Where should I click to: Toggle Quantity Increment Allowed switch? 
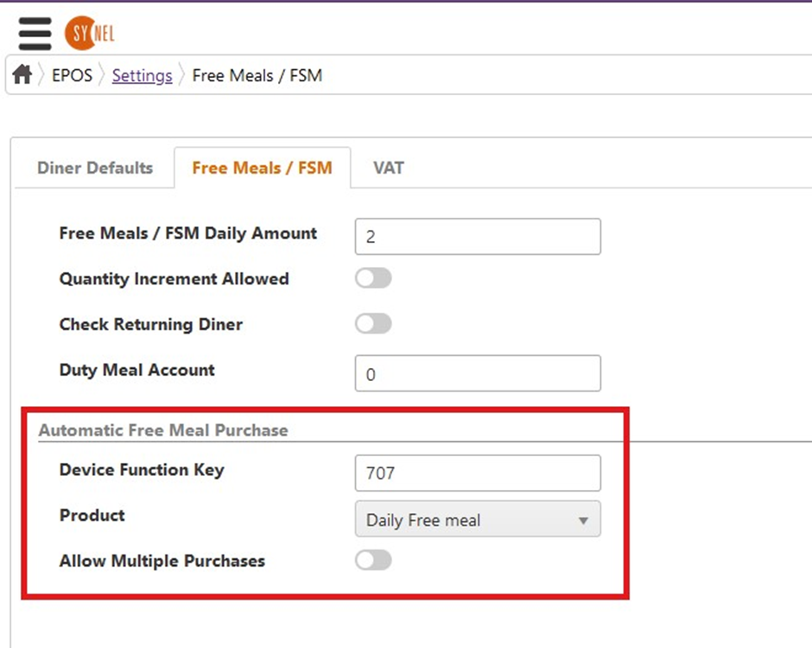pyautogui.click(x=373, y=278)
